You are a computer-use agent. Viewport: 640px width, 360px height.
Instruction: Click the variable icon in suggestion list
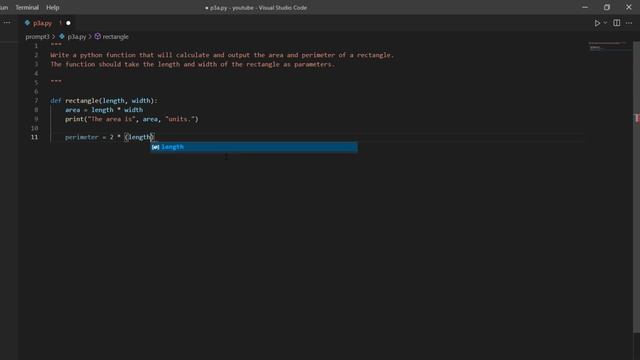tap(155, 147)
